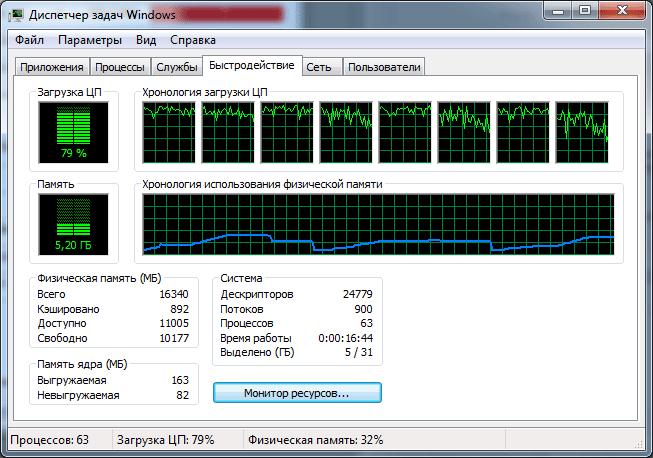The height and width of the screenshot is (458, 653).
Task: Open the Параметры menu
Action: [90, 40]
